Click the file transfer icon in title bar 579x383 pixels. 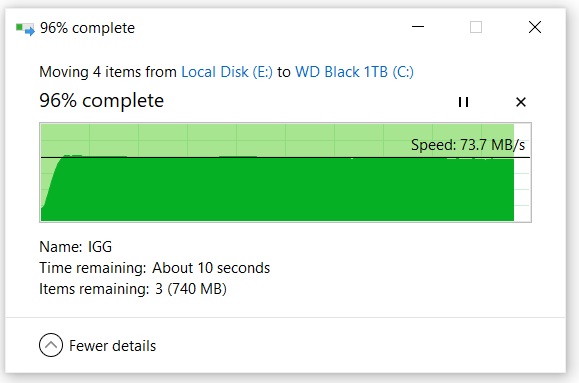25,28
